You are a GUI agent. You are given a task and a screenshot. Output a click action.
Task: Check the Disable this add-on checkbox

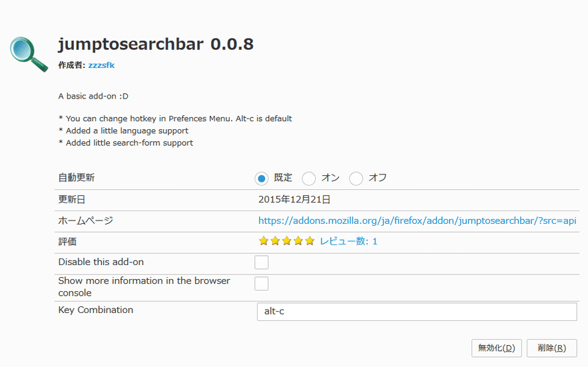(262, 262)
